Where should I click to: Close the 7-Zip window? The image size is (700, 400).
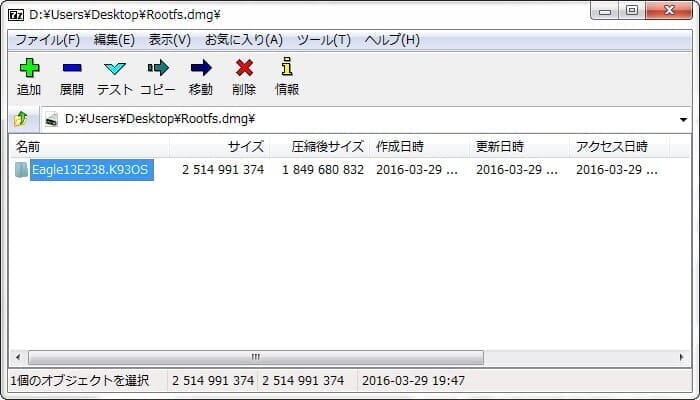(x=669, y=11)
